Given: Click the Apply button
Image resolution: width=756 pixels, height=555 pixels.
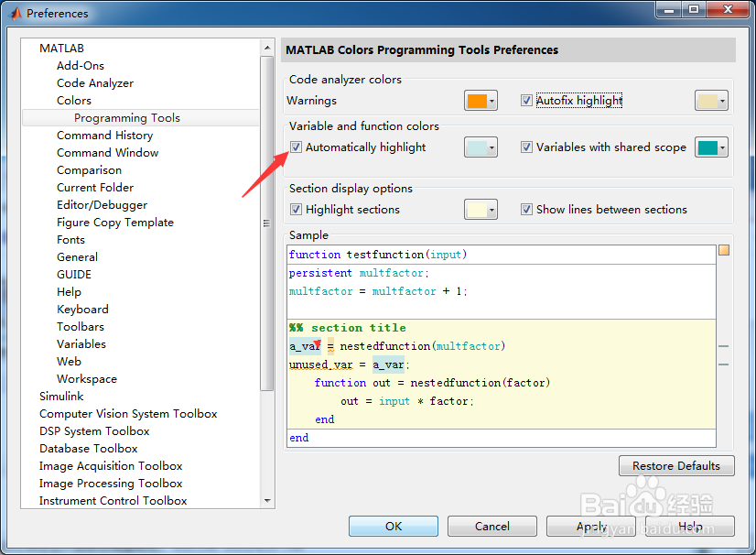Looking at the screenshot, I should (x=590, y=526).
